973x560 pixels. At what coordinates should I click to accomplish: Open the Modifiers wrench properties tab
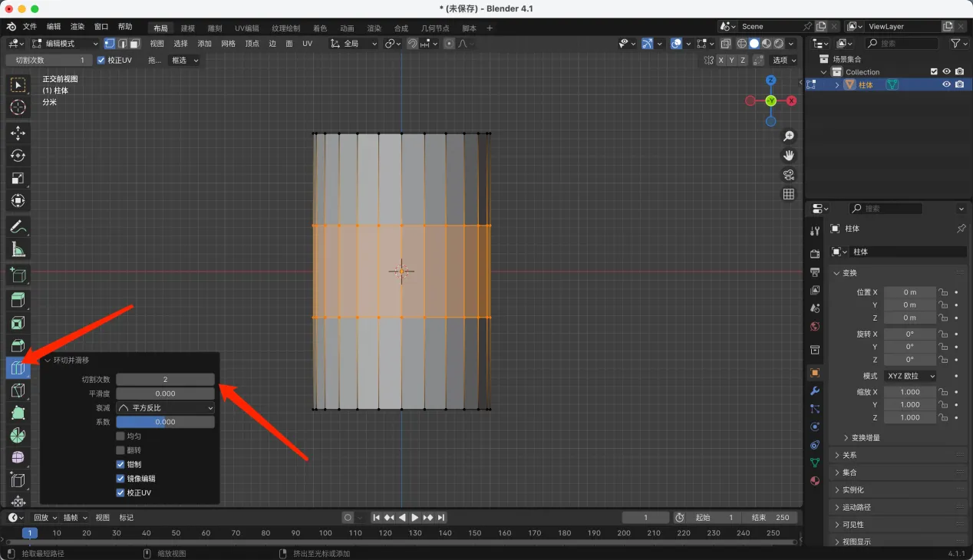tap(815, 390)
